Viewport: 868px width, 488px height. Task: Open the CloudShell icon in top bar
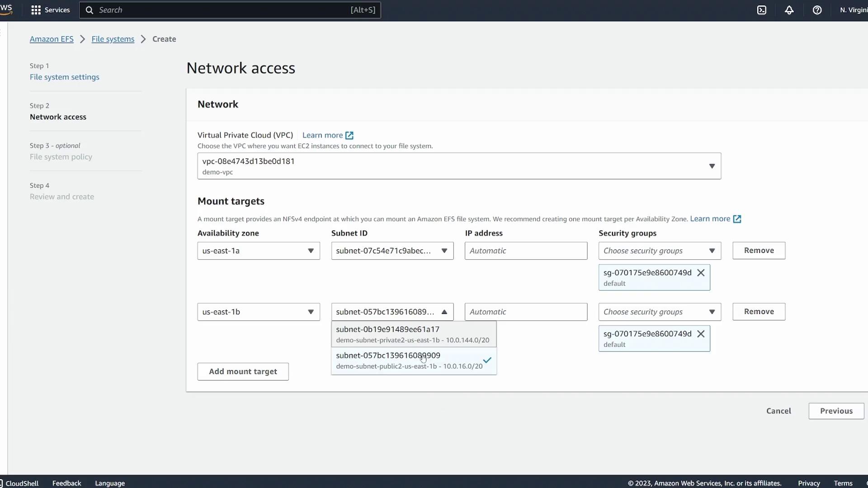(762, 10)
